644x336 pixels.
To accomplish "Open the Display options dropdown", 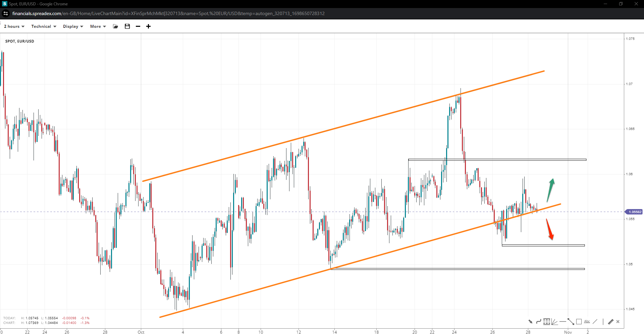I will 73,26.
